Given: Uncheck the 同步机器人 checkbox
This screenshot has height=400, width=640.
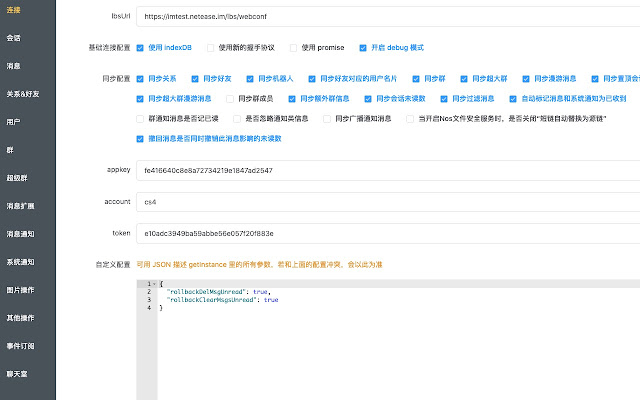Looking at the screenshot, I should click(x=250, y=79).
